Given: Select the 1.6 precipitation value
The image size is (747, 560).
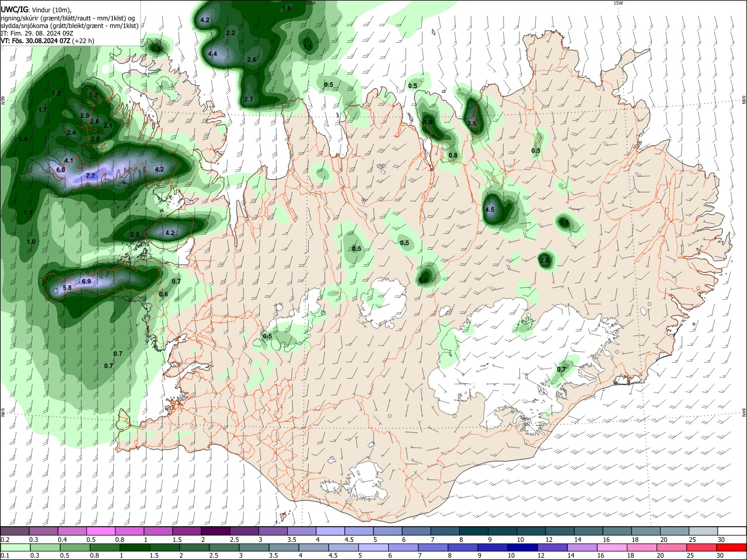Looking at the screenshot, I should click(287, 8).
